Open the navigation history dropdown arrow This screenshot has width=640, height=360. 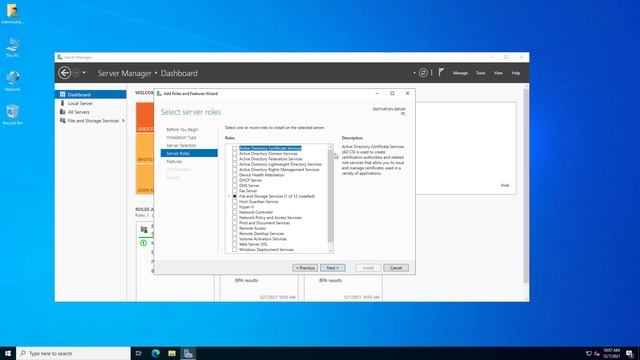[x=84, y=73]
